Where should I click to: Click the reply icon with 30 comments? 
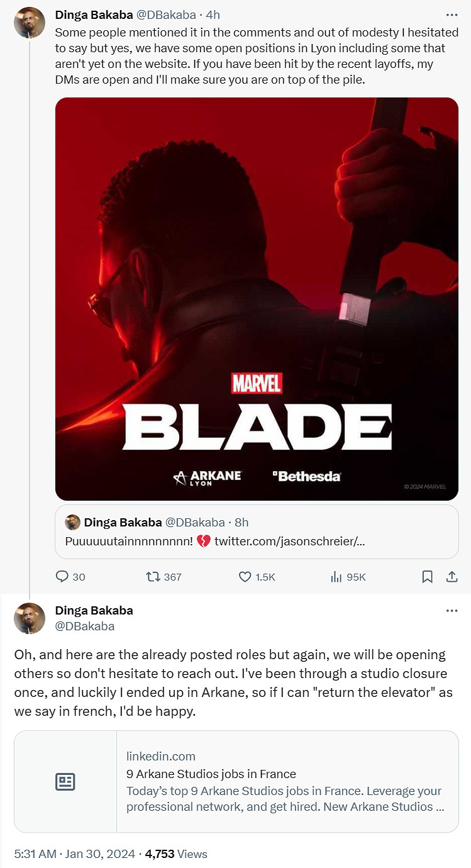click(62, 577)
